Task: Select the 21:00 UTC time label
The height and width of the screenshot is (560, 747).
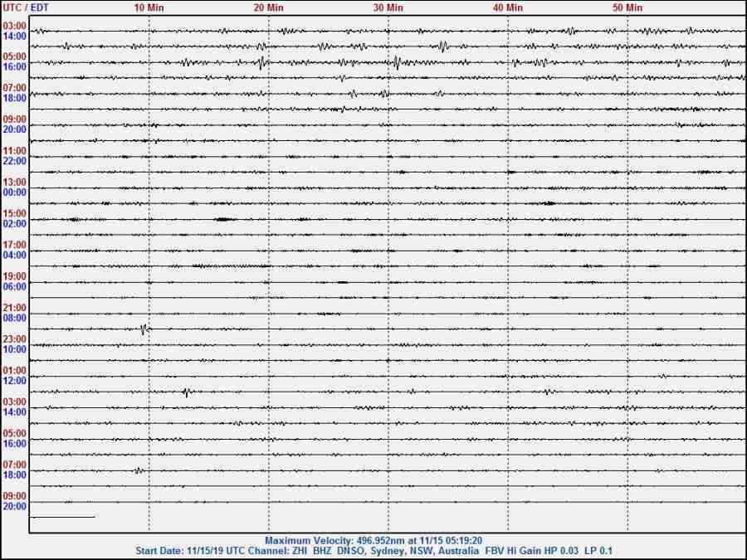Action: pyautogui.click(x=14, y=308)
